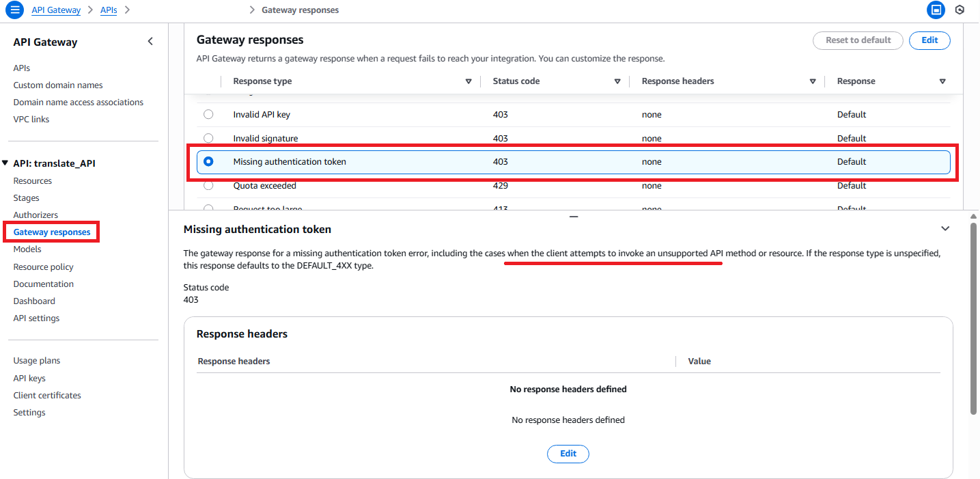Open Dashboard in sidebar

coord(34,301)
